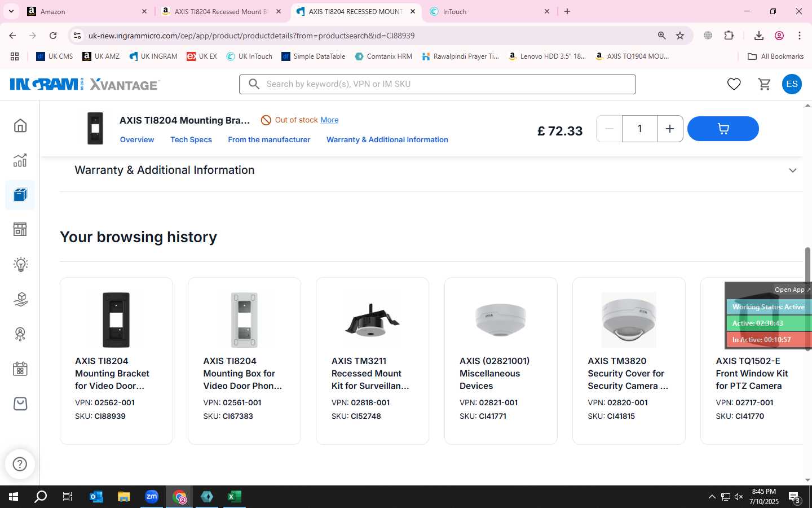Open the wishlist heart icon
The width and height of the screenshot is (812, 508).
pyautogui.click(x=734, y=84)
